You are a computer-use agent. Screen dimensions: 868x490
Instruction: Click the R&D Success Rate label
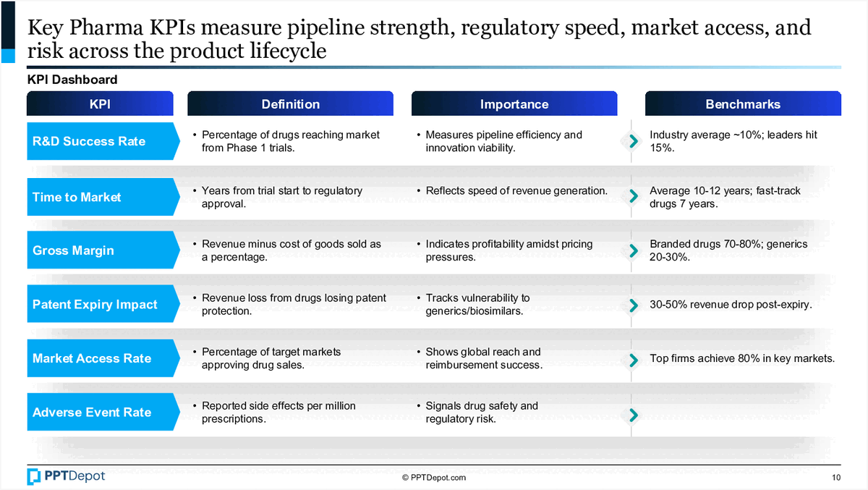click(89, 141)
